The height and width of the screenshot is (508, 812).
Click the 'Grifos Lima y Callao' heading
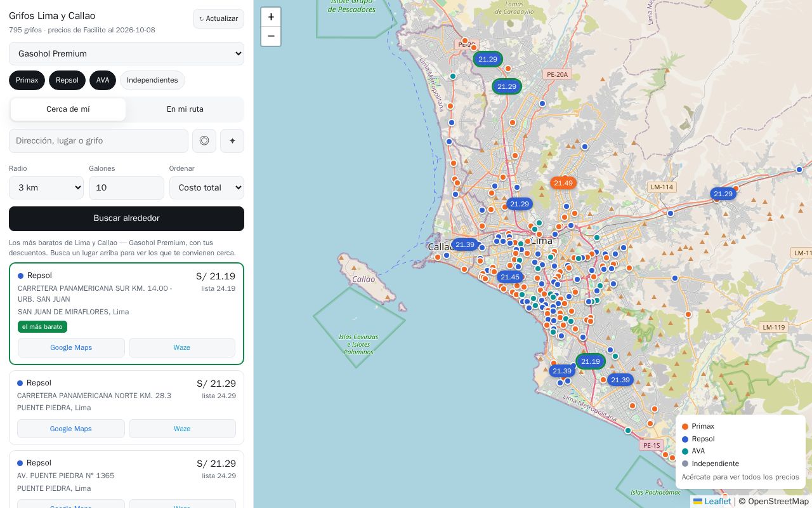click(x=52, y=16)
